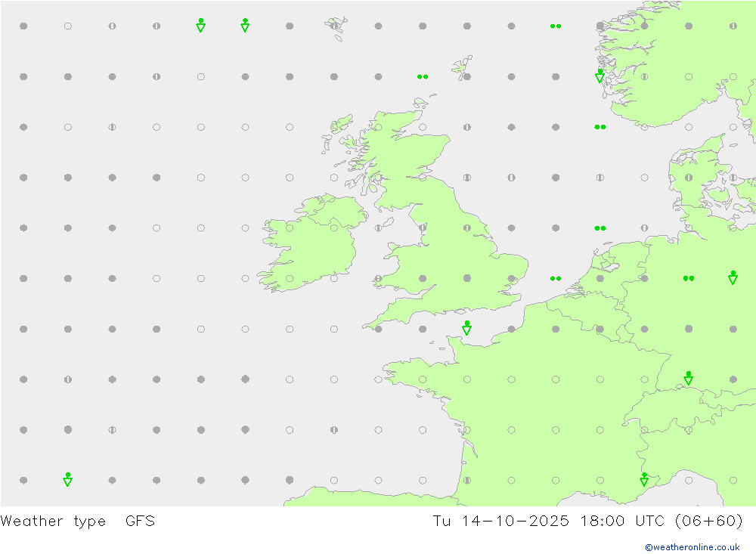Click the shower symbol over eastern Germany at right edge
756x554 pixels.
(733, 277)
